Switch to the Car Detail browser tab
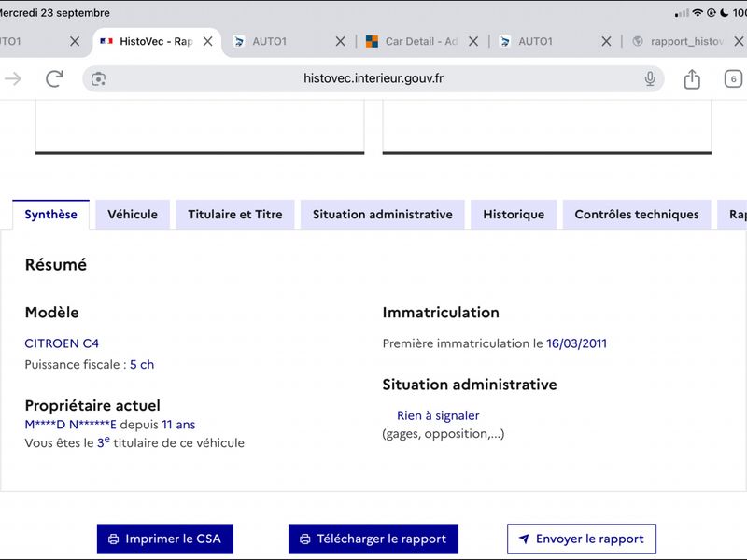The height and width of the screenshot is (560, 747). 412,41
